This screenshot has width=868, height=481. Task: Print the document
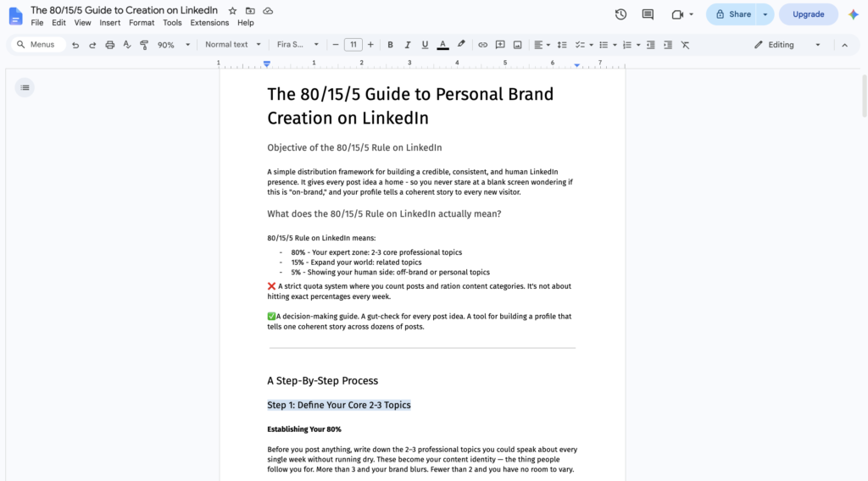click(109, 45)
